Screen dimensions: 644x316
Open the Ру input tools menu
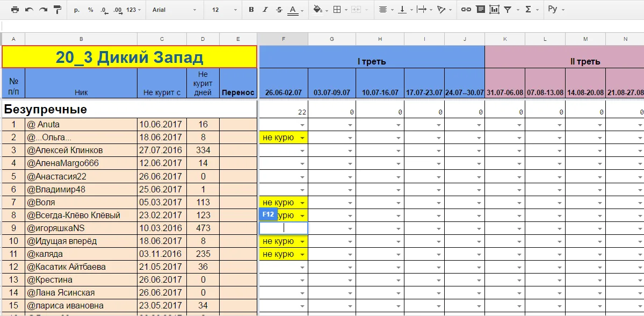(556, 10)
